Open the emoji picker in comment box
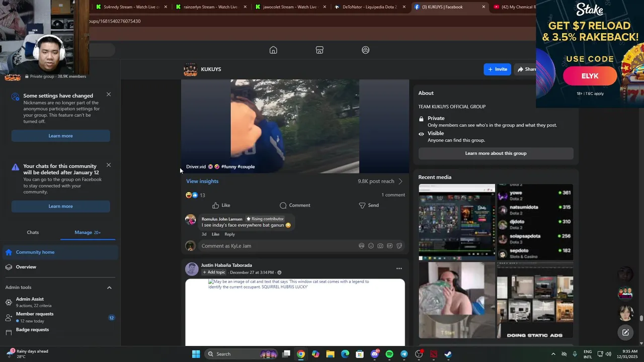This screenshot has width=644, height=362. click(x=371, y=246)
